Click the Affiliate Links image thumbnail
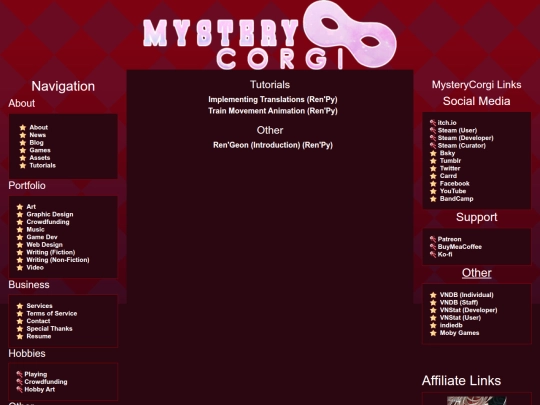This screenshot has height=405, width=540. (477, 401)
